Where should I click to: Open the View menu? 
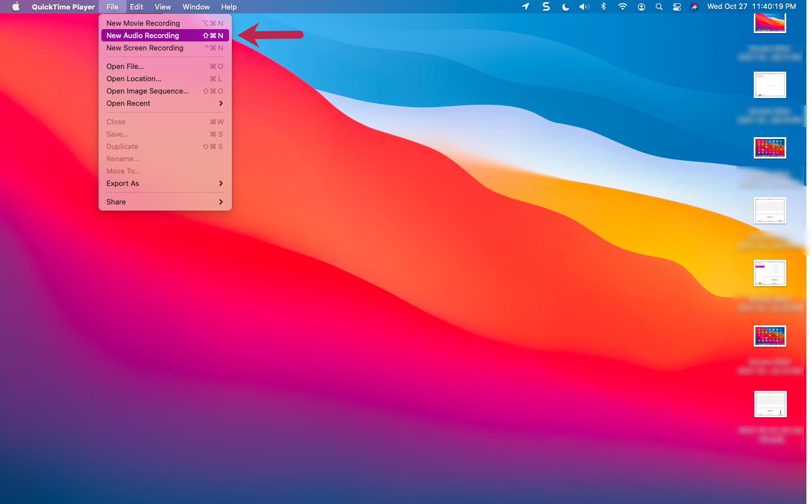162,7
